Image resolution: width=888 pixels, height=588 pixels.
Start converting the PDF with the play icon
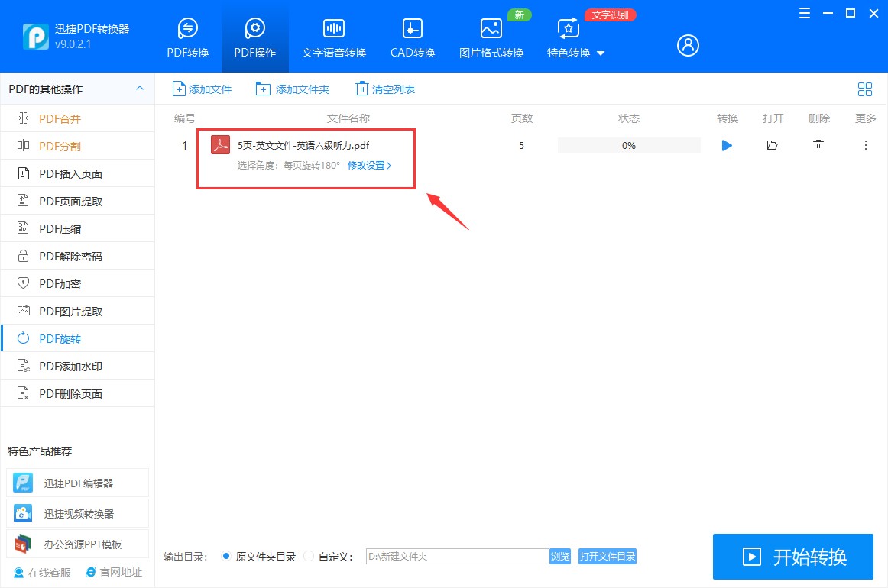point(727,145)
